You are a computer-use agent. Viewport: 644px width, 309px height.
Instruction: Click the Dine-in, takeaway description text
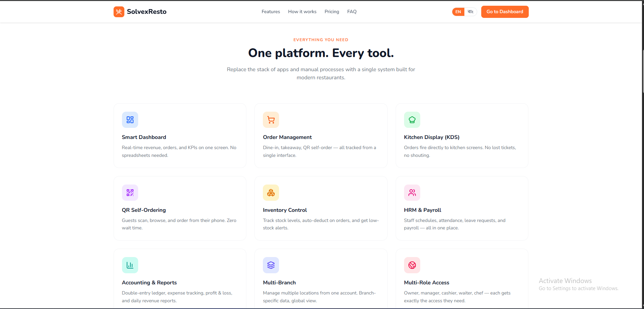coord(319,151)
